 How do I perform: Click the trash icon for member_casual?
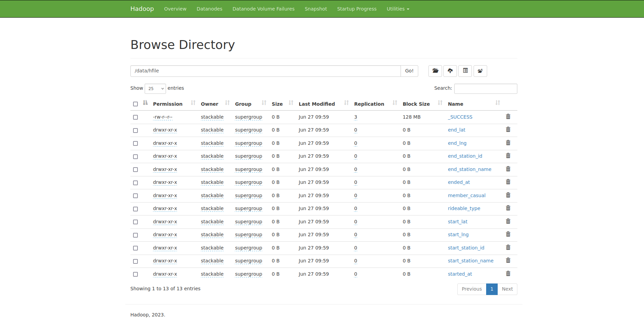click(508, 195)
